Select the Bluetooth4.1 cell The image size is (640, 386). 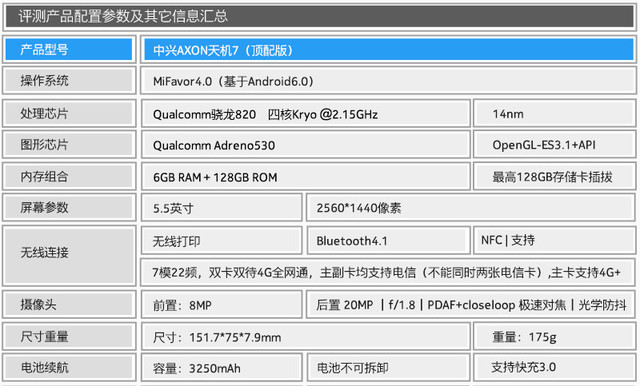388,240
